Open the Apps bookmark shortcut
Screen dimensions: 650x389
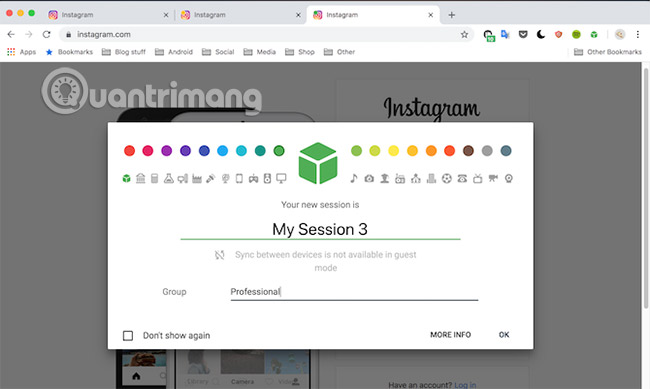point(22,52)
